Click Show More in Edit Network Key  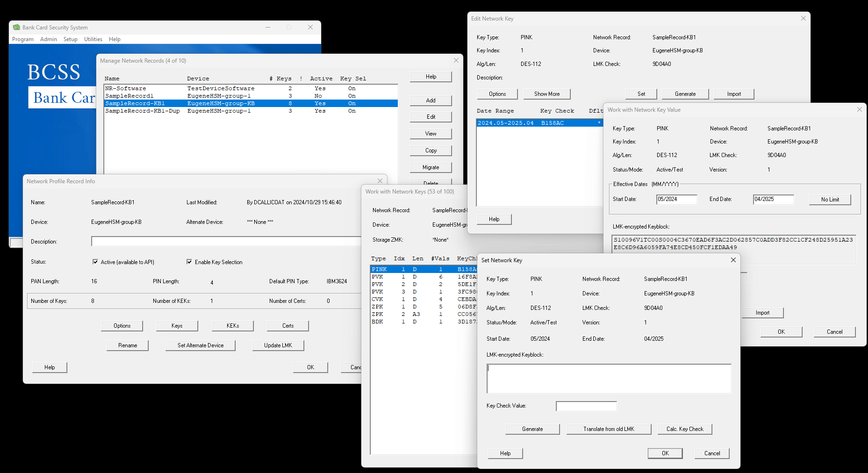(547, 94)
